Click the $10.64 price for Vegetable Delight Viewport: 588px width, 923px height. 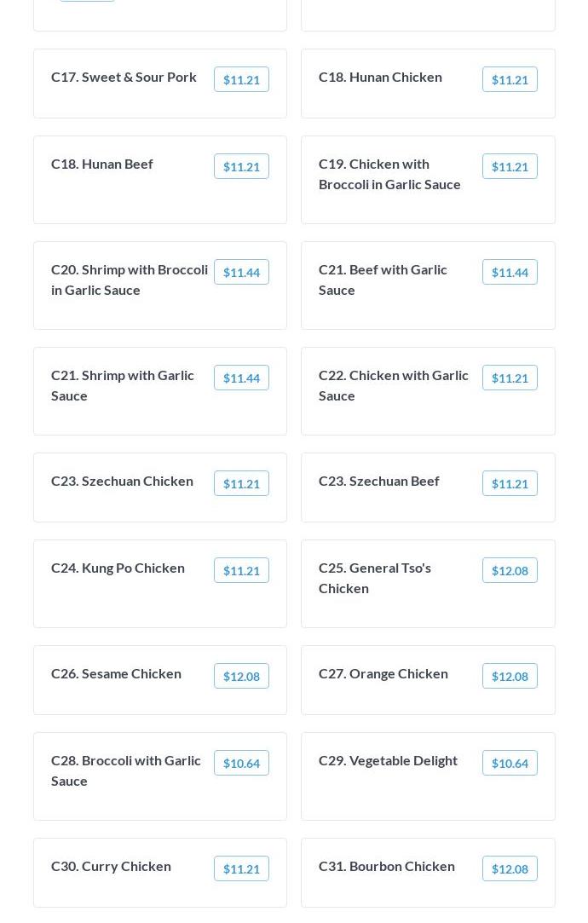pyautogui.click(x=510, y=763)
